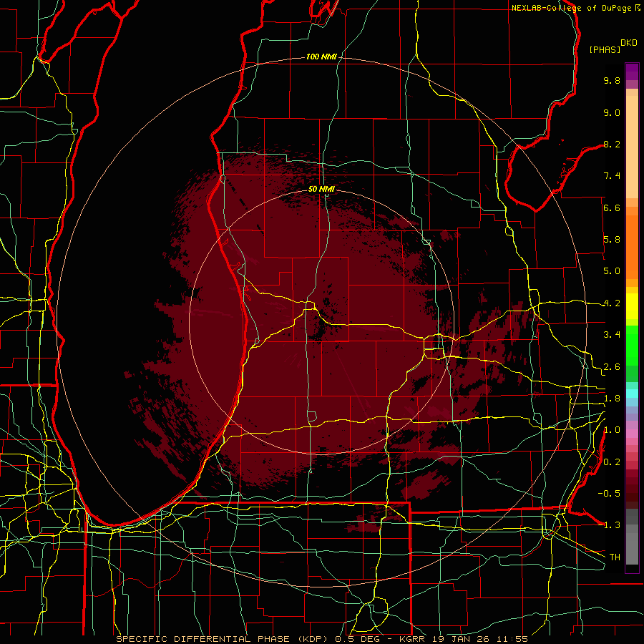644x644 pixels.
Task: Click the SPECIFIC DIFFERENTIAL PHASE (KDP) product title
Action: (223, 639)
